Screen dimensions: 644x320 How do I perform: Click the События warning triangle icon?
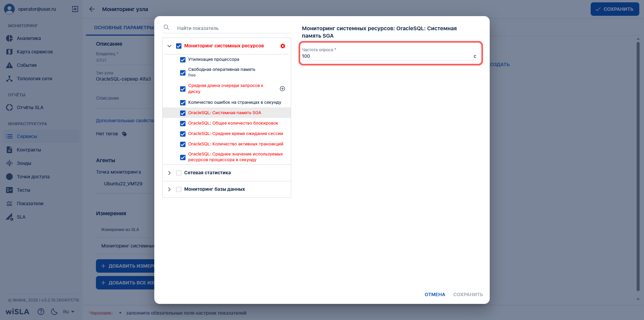point(9,65)
